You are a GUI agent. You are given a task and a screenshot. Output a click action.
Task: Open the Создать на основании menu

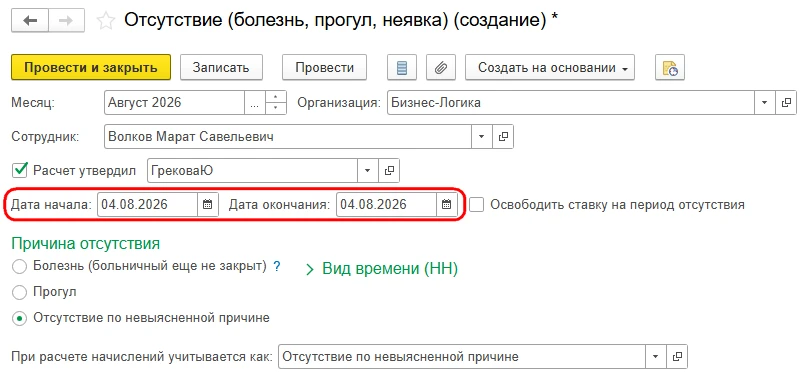(x=550, y=68)
